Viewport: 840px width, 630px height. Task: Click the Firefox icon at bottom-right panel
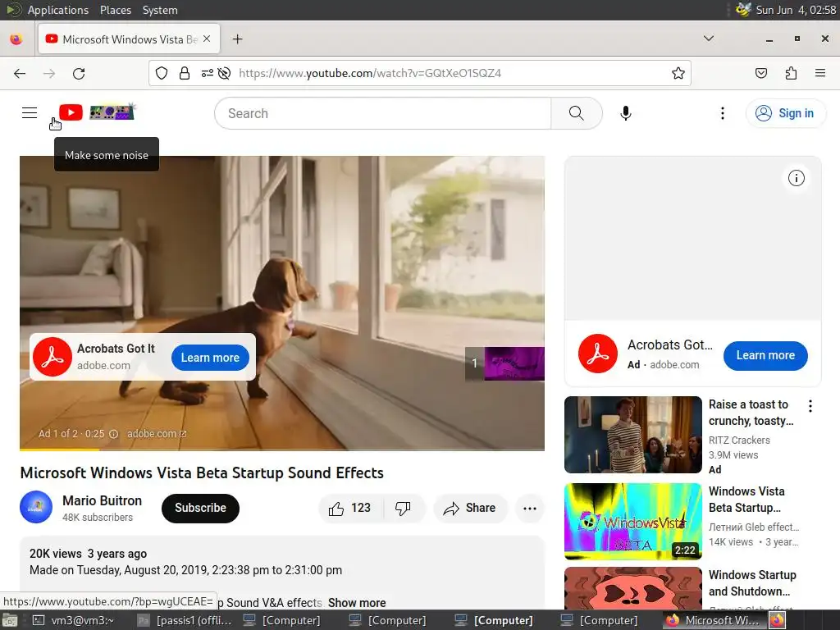(778, 620)
